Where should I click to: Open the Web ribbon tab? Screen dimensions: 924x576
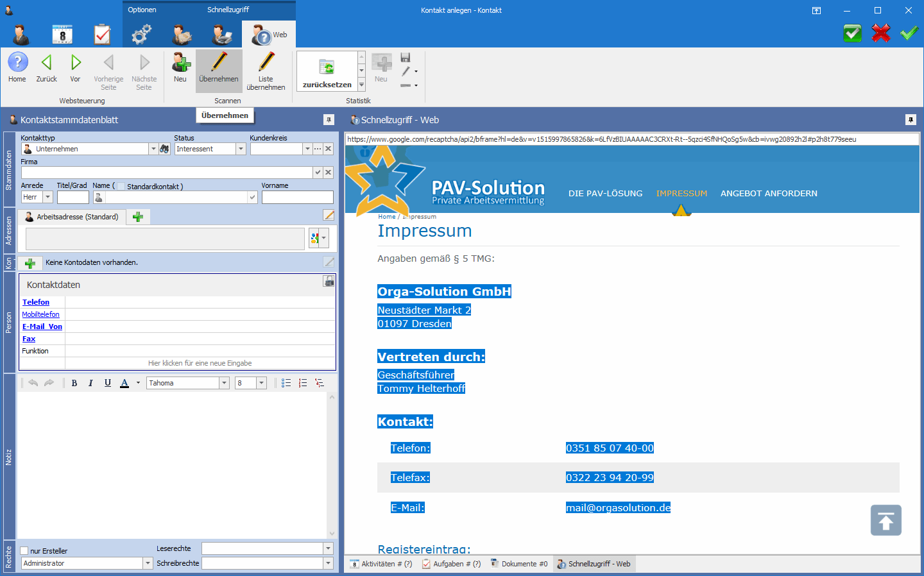click(x=269, y=35)
